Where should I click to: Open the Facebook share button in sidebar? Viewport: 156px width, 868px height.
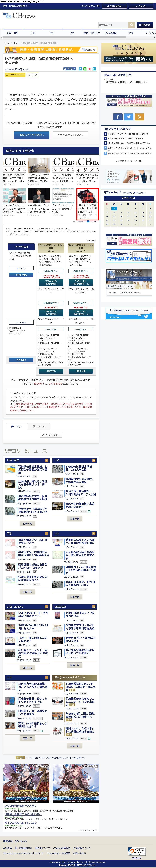point(118,117)
